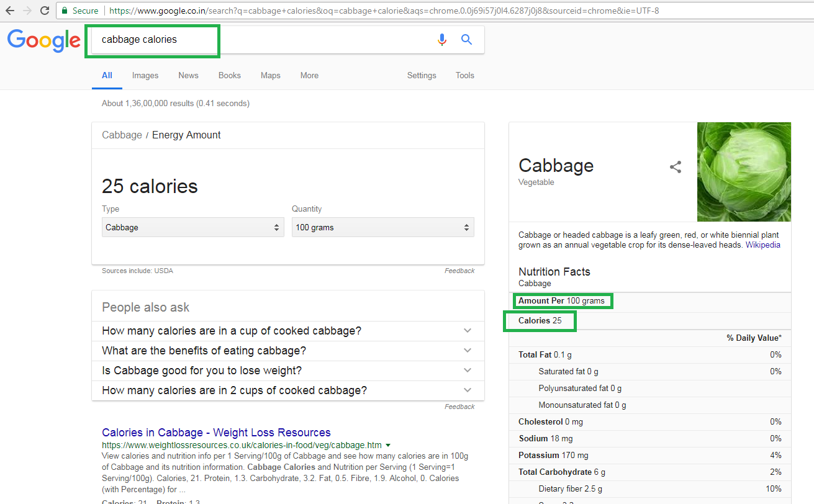Click the browser forward arrow
814x504 pixels.
tap(27, 11)
